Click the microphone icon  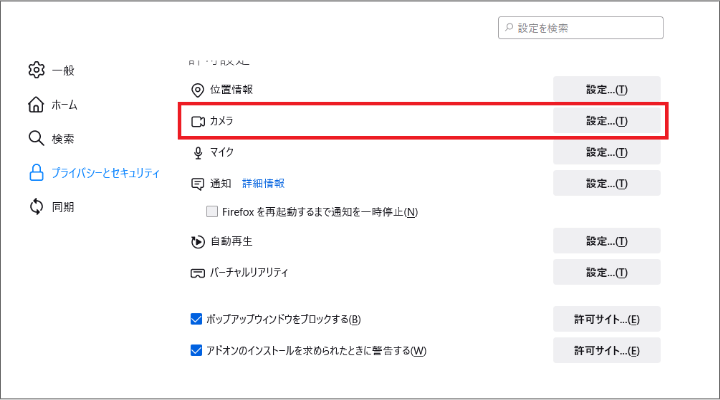tap(197, 152)
